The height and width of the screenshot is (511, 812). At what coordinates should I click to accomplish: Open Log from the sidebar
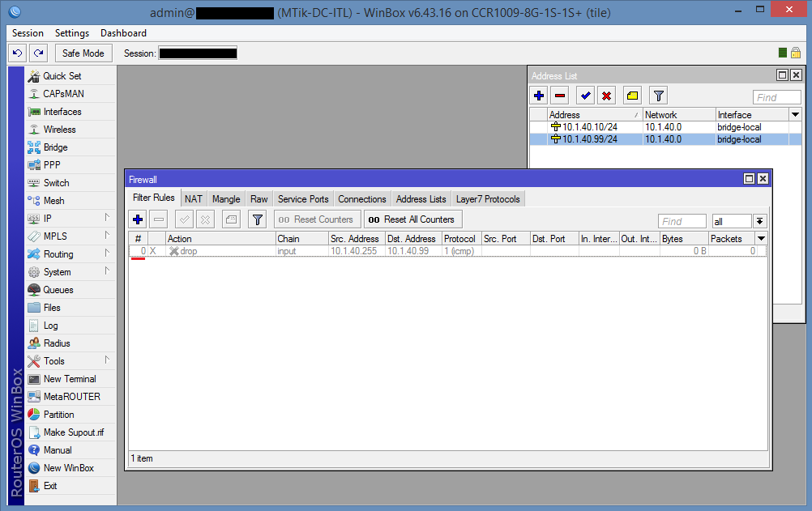pyautogui.click(x=71, y=326)
